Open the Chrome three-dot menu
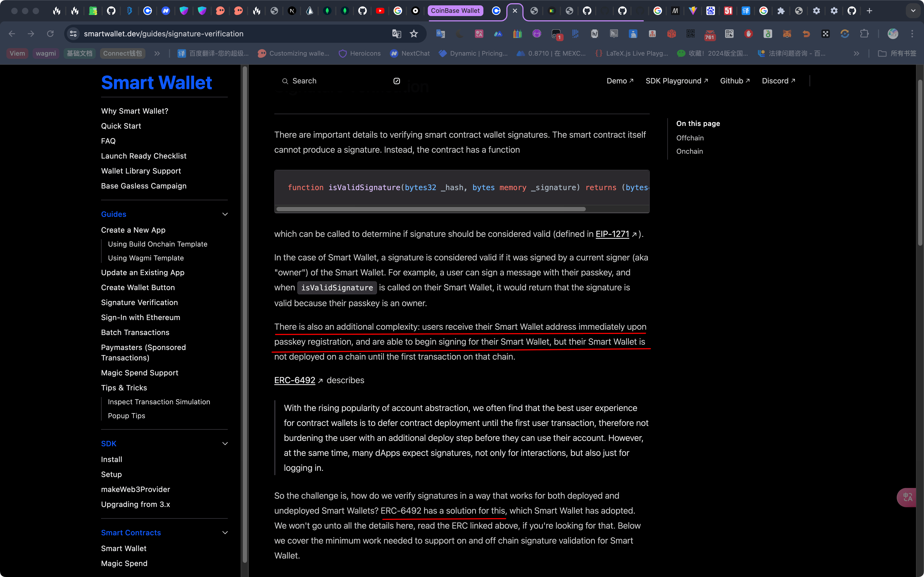Screen dimensions: 924x577 point(912,34)
